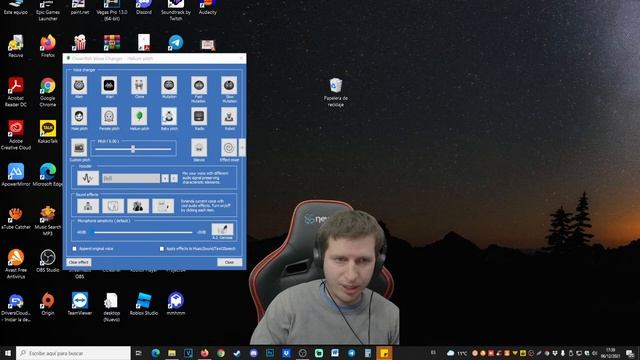The height and width of the screenshot is (360, 640).
Task: Open Task View on the taskbar
Action: [139, 353]
